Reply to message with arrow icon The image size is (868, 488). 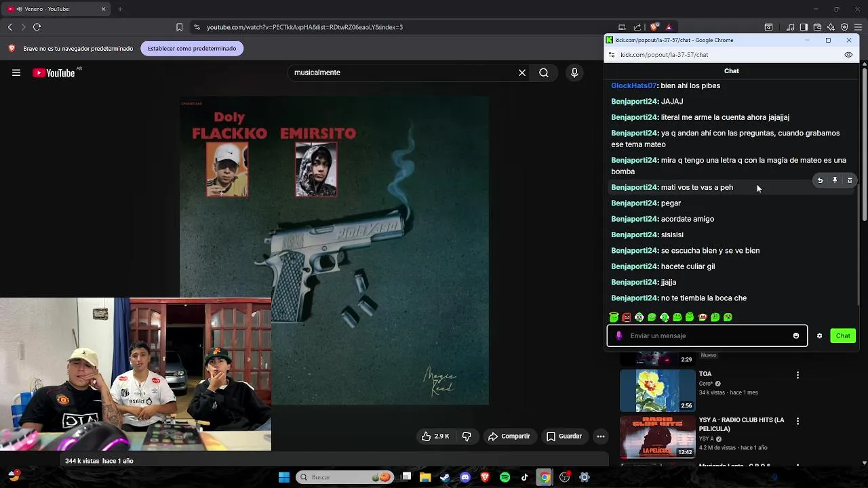(820, 180)
